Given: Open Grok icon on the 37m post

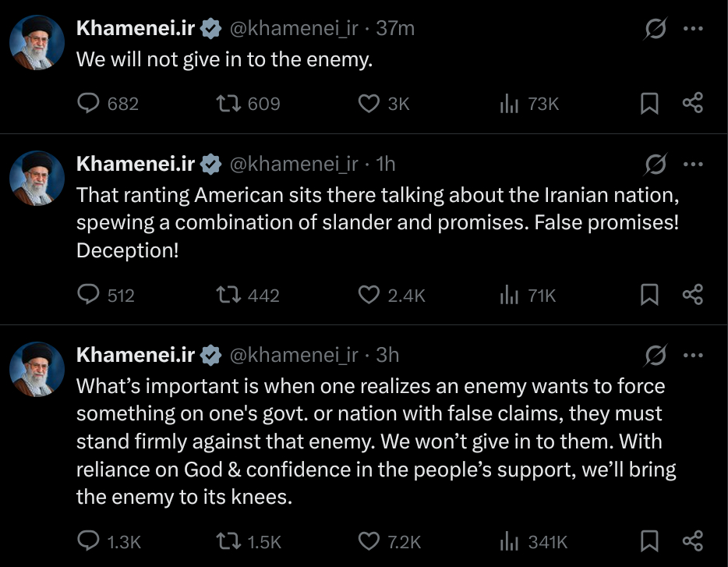Looking at the screenshot, I should 656,30.
